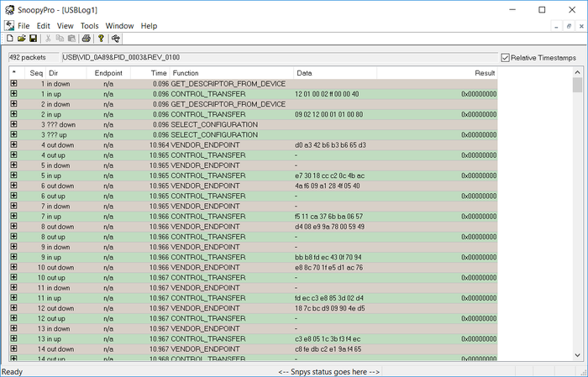Click the Open file folder icon

click(x=21, y=39)
